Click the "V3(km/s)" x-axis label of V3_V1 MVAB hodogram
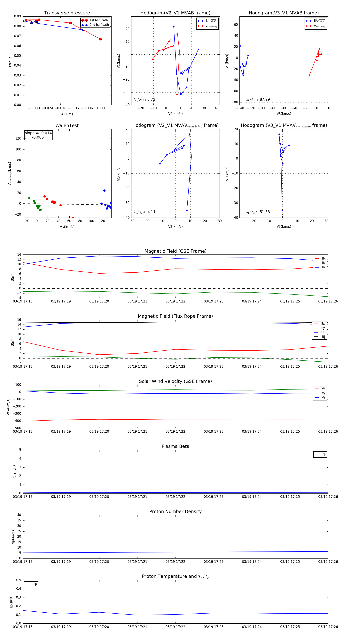The height and width of the screenshot is (644, 351). click(284, 114)
